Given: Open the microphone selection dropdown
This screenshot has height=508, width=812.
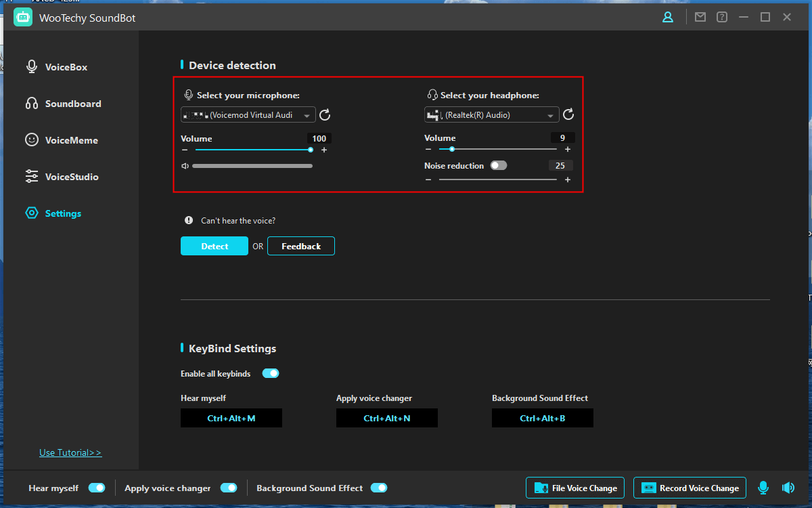Looking at the screenshot, I should (x=248, y=115).
